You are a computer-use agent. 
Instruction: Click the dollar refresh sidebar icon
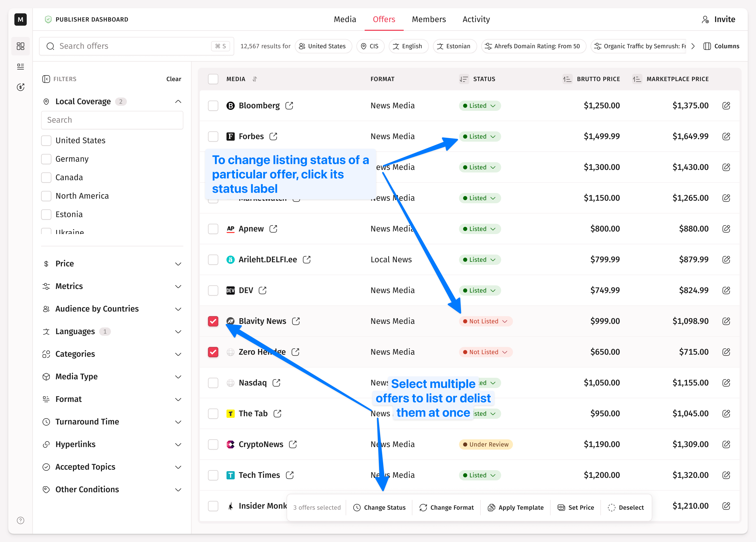[21, 87]
